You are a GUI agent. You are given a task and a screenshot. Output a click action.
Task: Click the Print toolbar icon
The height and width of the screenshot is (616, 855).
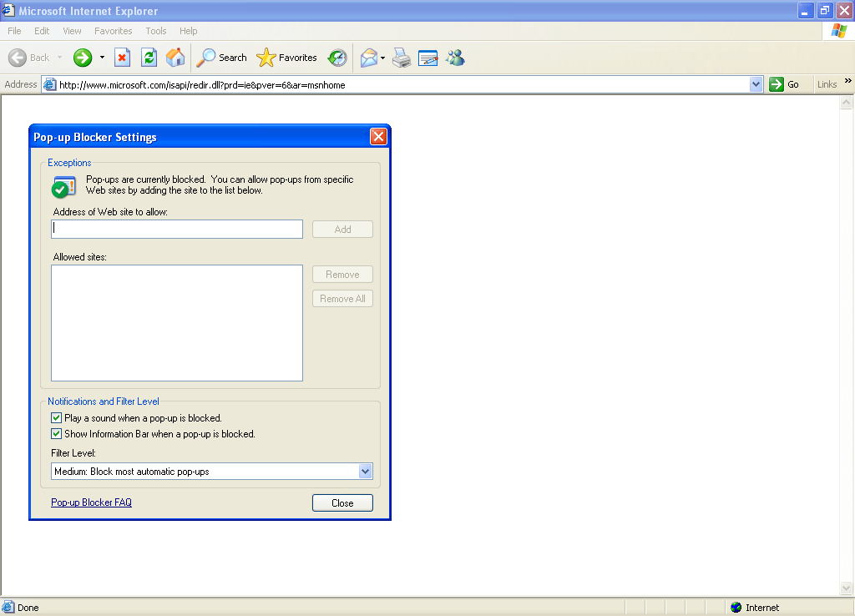pos(402,58)
